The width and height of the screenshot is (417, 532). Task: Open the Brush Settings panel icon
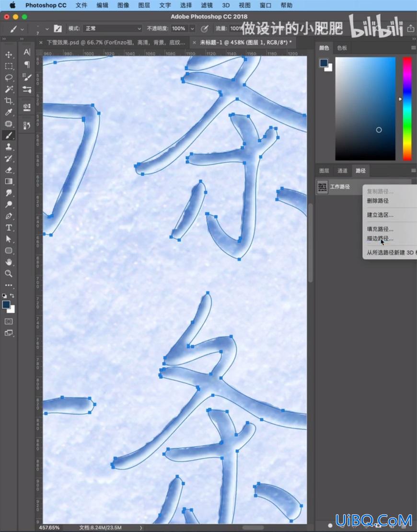[27, 77]
